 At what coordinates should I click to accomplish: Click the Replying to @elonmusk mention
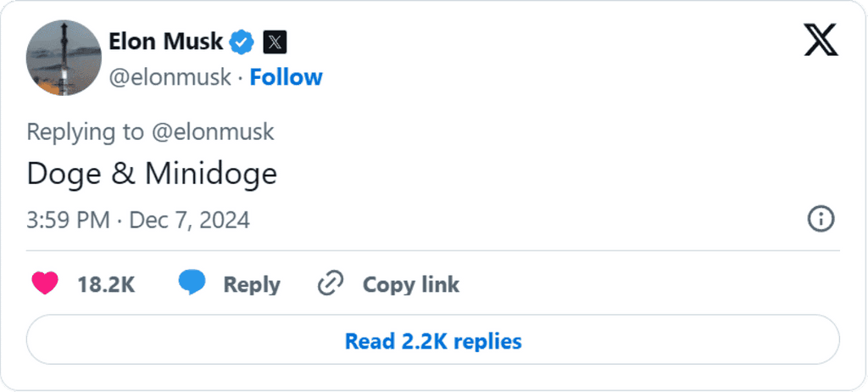(212, 132)
